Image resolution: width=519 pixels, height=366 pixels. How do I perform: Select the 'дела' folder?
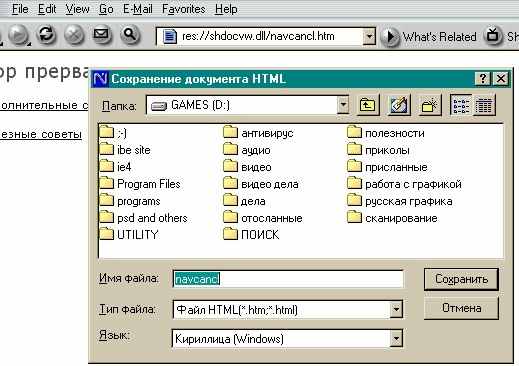(244, 201)
